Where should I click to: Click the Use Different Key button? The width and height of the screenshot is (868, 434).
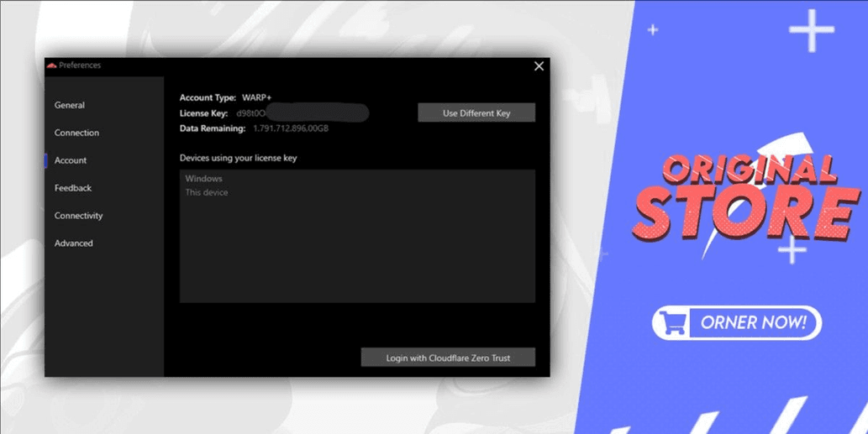pos(476,112)
